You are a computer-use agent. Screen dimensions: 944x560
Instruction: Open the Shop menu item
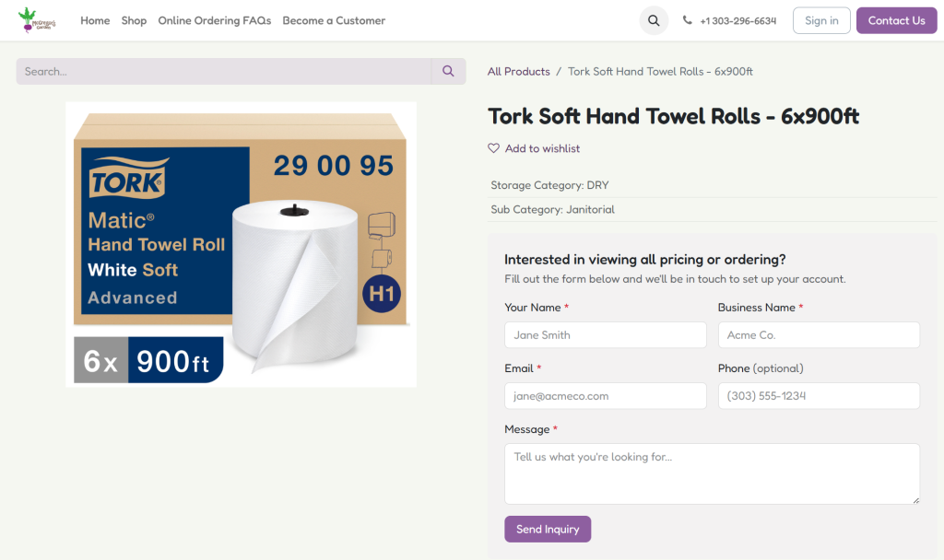click(x=134, y=20)
